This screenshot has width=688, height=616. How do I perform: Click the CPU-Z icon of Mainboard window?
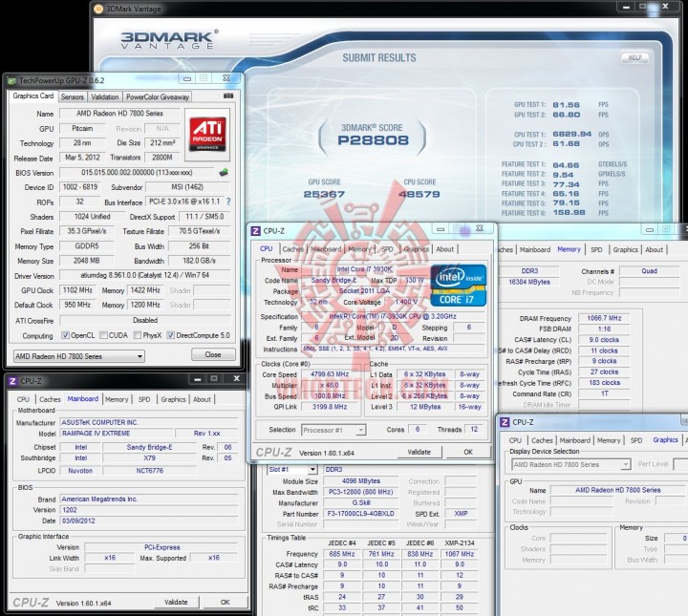12,381
